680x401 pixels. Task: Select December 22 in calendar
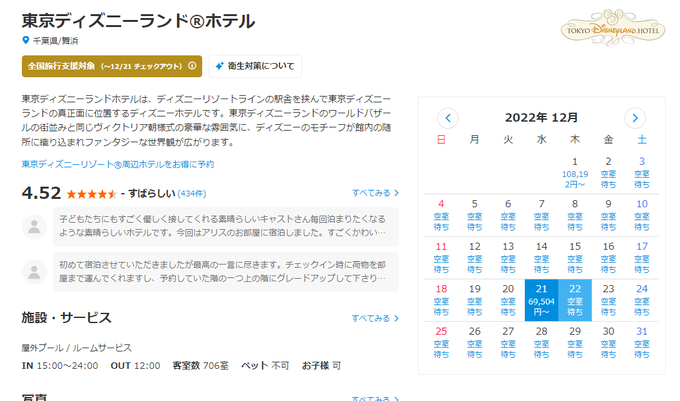click(x=575, y=300)
